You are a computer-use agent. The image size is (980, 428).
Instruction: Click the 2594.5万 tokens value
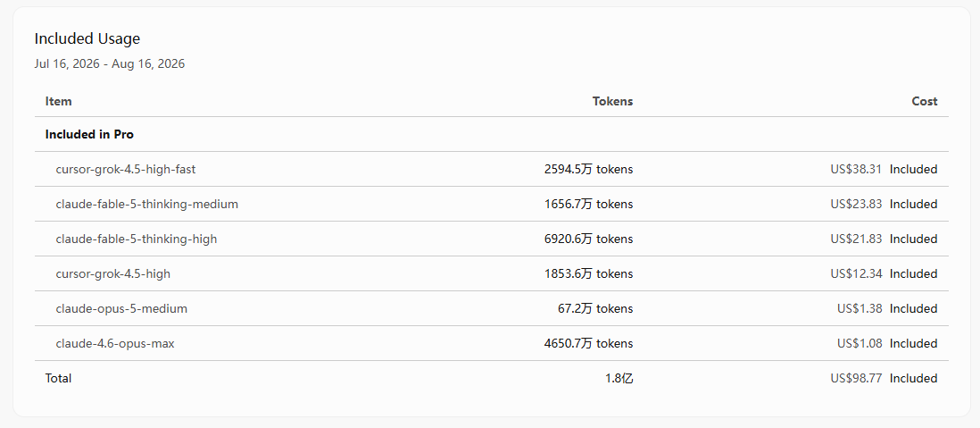tap(589, 169)
